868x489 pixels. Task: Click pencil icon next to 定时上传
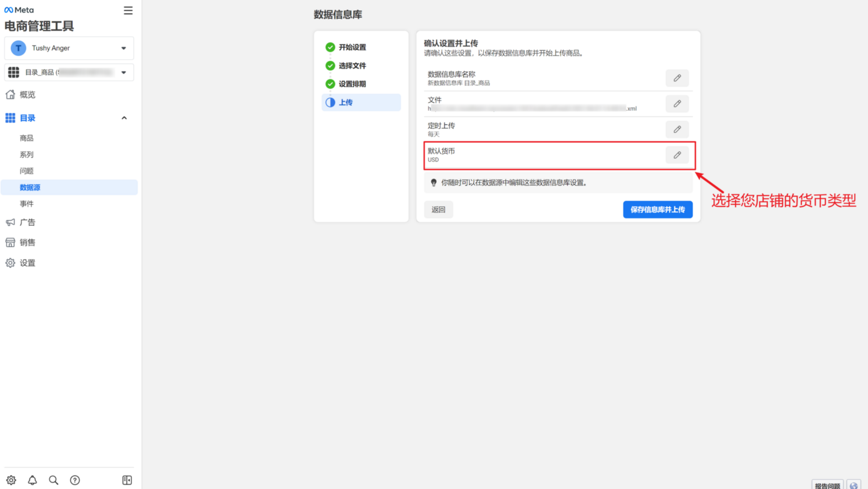coord(677,129)
